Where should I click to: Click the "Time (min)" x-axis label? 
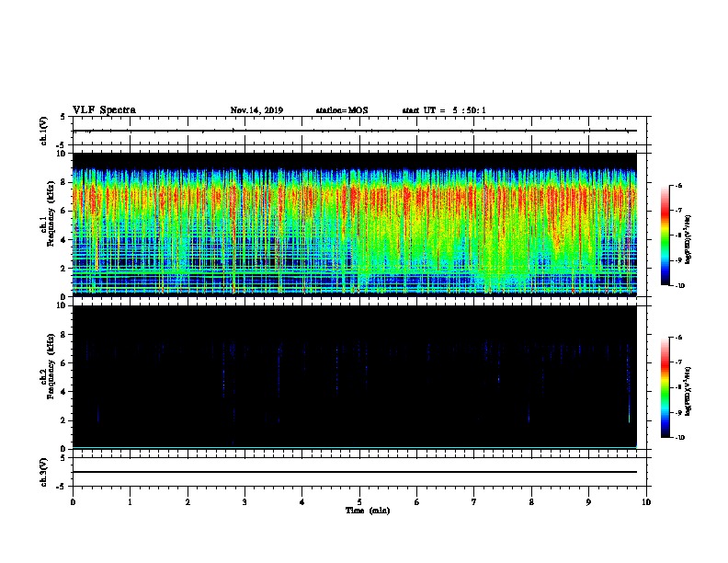coord(368,511)
